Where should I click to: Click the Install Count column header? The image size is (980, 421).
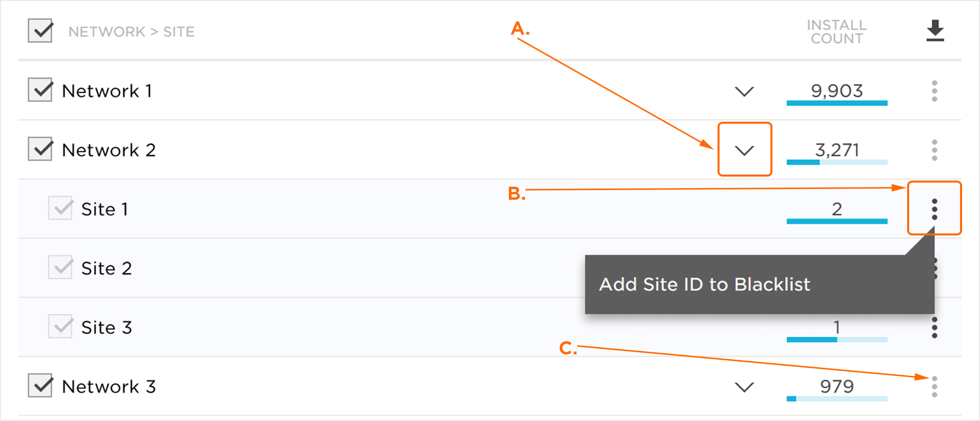(x=836, y=31)
